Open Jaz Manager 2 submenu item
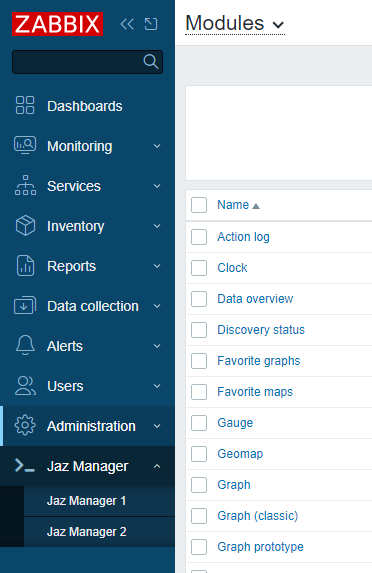The image size is (372, 573). [87, 532]
